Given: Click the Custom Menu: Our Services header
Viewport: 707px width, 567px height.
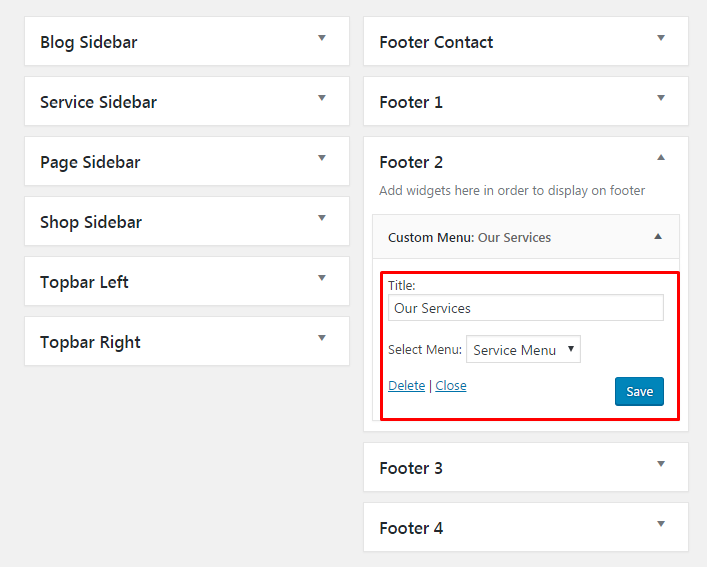Looking at the screenshot, I should click(x=469, y=238).
